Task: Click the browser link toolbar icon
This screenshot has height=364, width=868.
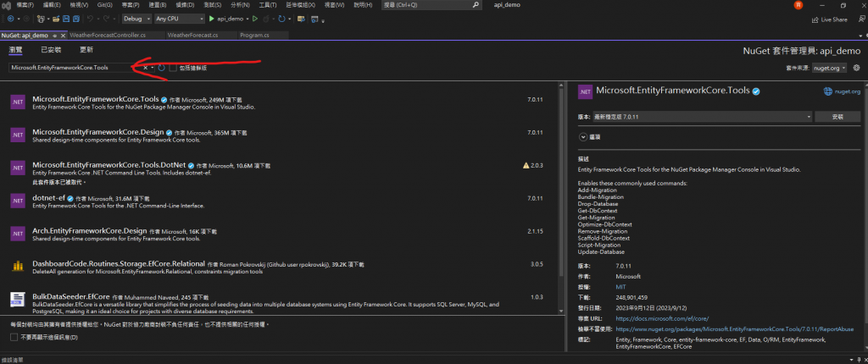Action: 301,19
